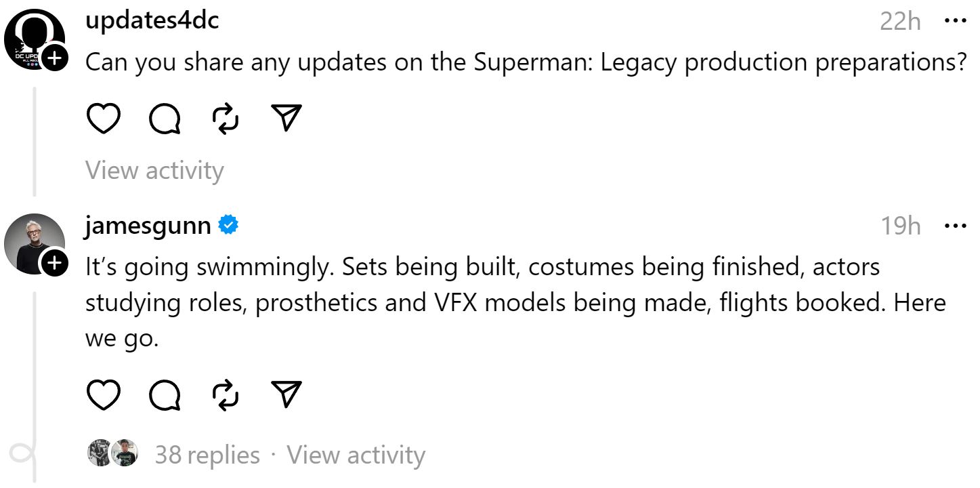The width and height of the screenshot is (980, 488).
Task: View activity on updates4dc's post
Action: coord(154,170)
